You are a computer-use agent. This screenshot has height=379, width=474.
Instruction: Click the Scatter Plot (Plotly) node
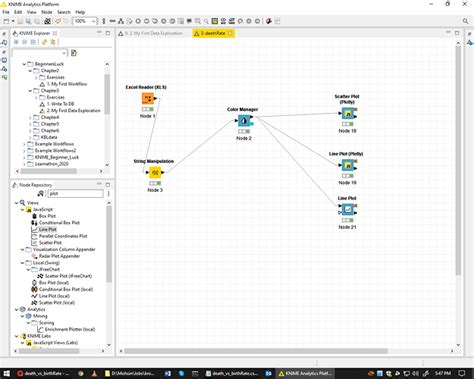[348, 113]
